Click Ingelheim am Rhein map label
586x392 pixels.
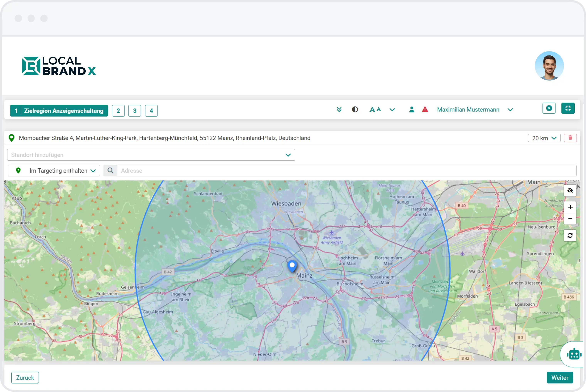point(181,297)
